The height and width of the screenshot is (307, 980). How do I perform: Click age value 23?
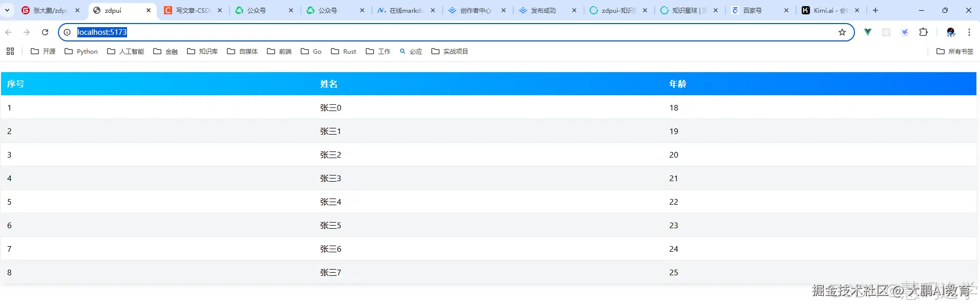pos(674,225)
